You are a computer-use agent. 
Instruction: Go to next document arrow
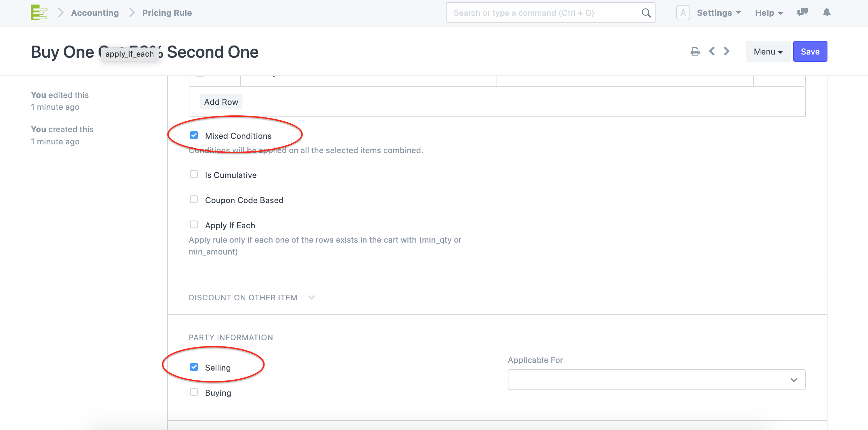tap(727, 51)
